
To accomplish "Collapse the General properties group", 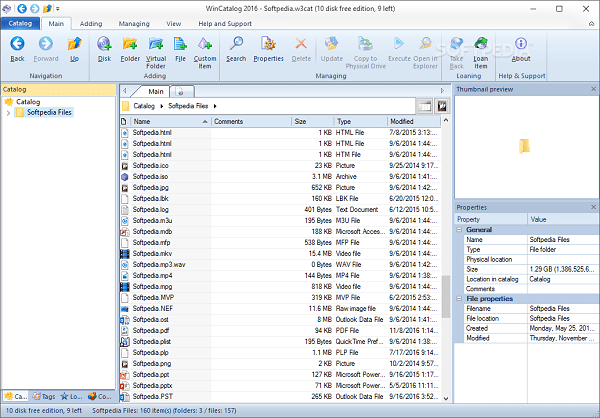I will (459, 230).
